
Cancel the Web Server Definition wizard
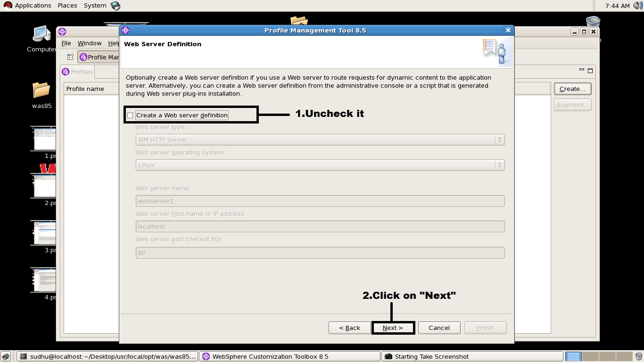(438, 328)
